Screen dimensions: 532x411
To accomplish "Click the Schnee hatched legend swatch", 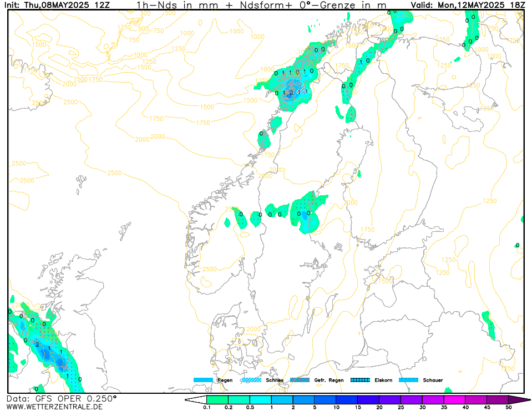I will 251,380.
